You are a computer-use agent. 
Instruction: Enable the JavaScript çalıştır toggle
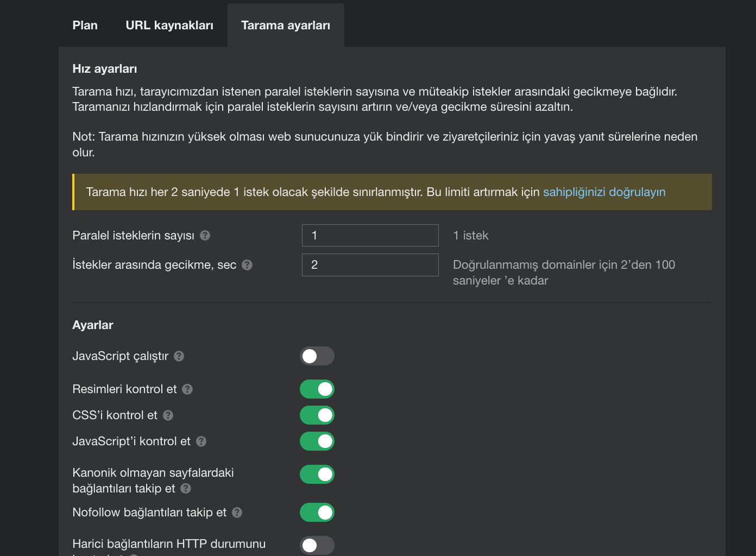(x=317, y=356)
